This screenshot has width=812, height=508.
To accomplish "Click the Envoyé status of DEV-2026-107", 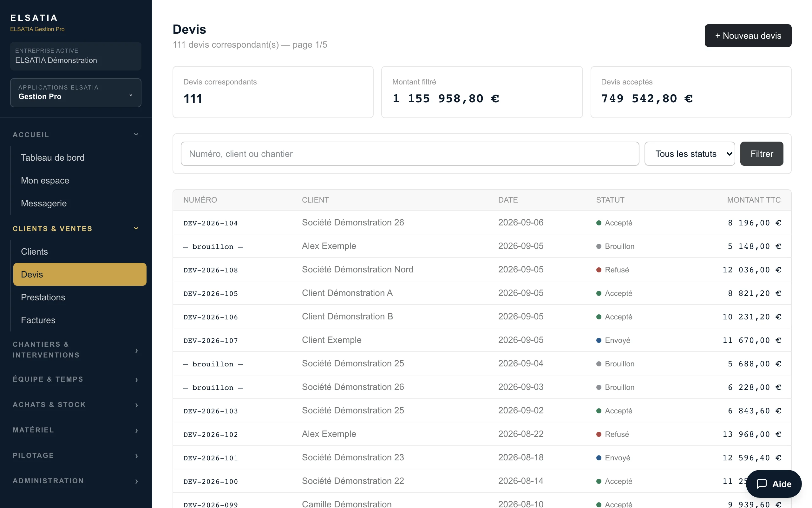I will point(613,340).
